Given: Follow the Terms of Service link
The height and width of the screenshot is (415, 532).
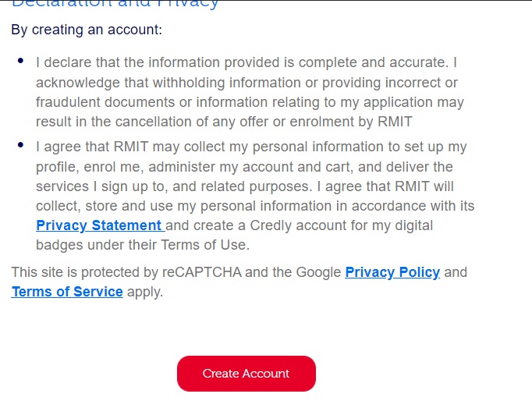Looking at the screenshot, I should pyautogui.click(x=67, y=292).
